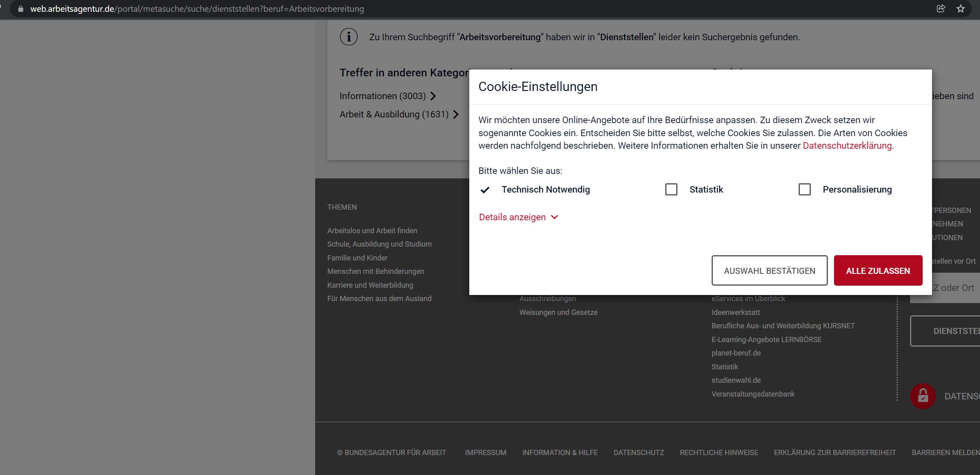Open the IMPRESSUM footer entry

tap(485, 452)
